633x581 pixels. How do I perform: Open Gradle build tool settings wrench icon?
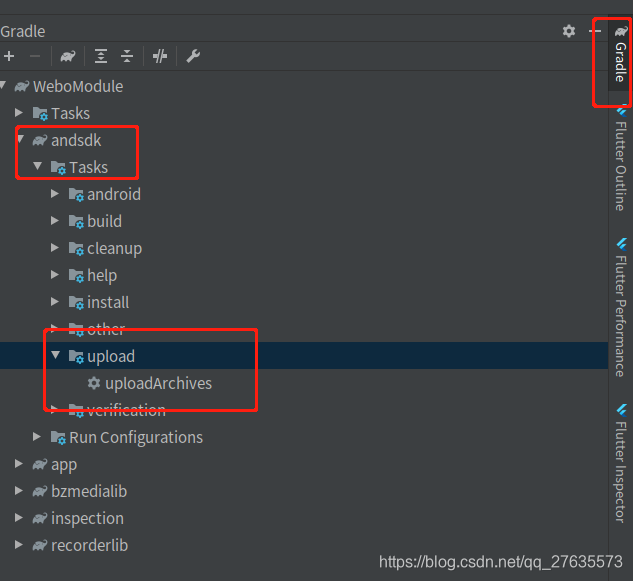pos(193,56)
